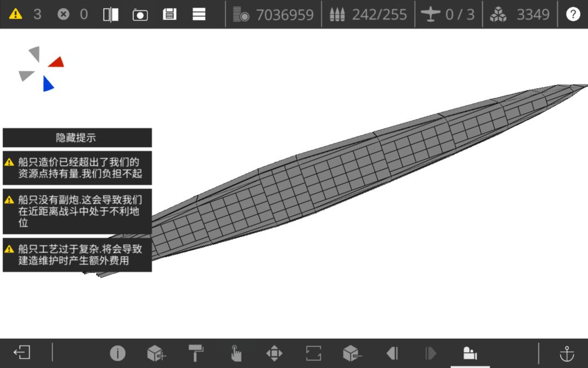Click the error count X icon
The width and height of the screenshot is (588, 368).
point(63,14)
